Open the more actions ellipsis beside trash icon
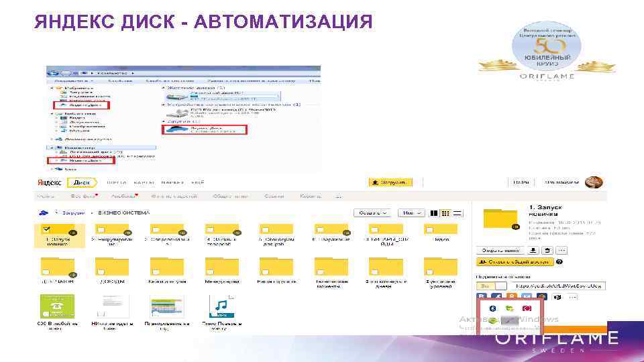 (561, 250)
